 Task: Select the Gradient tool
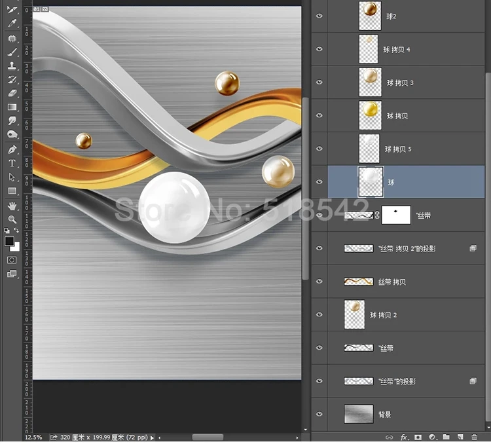12,107
